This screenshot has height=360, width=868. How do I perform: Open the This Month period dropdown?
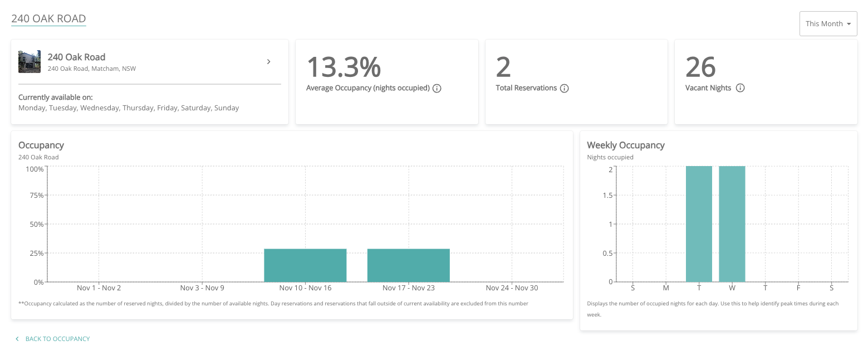pyautogui.click(x=828, y=24)
